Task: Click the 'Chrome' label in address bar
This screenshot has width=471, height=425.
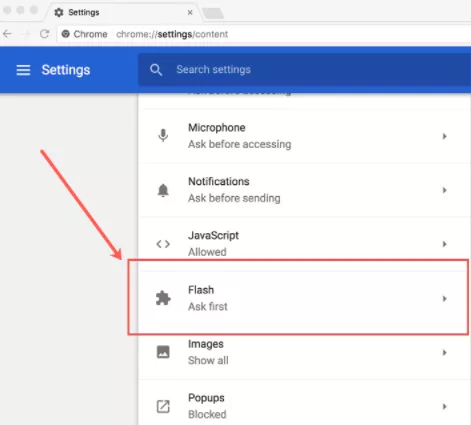Action: [x=90, y=34]
